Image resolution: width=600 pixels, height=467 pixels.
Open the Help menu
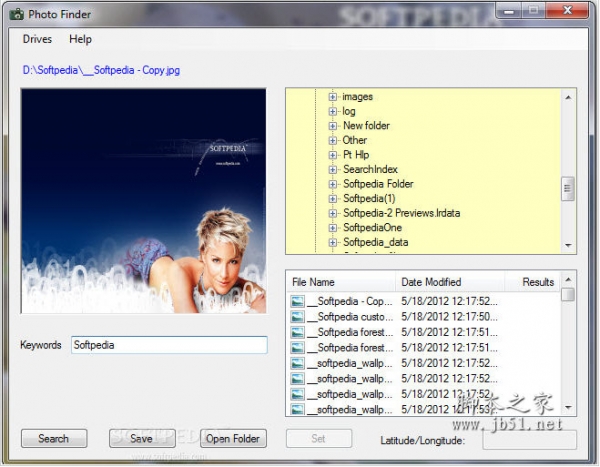click(x=80, y=39)
